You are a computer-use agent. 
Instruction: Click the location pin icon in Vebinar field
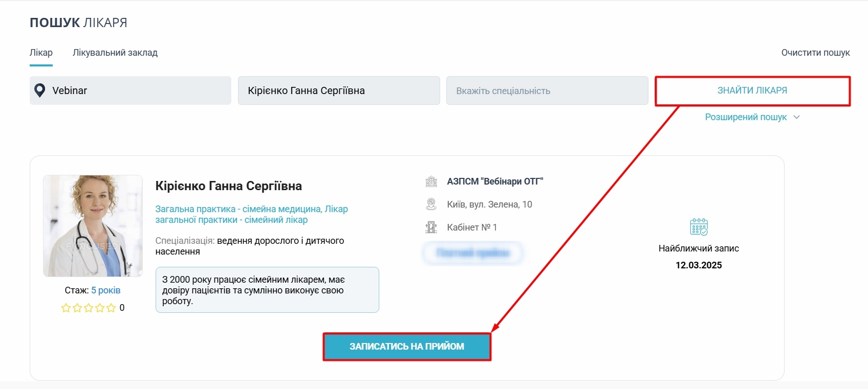tap(39, 90)
